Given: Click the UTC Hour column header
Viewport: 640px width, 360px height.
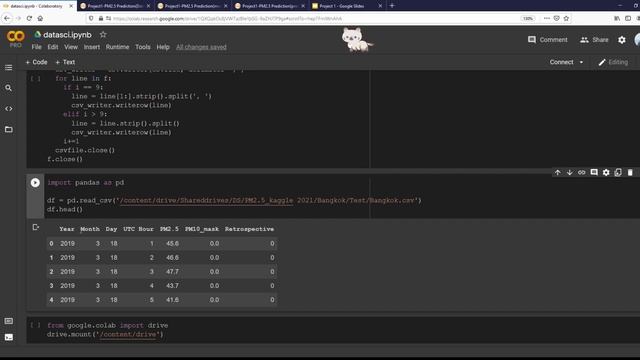Looking at the screenshot, I should [138, 229].
